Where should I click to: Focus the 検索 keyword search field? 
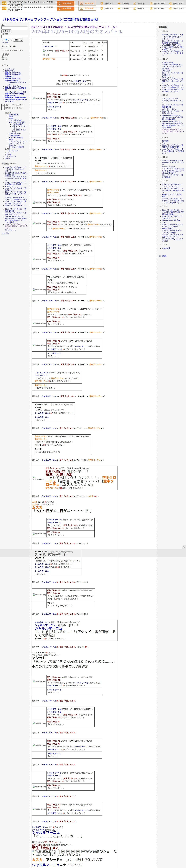(14, 28)
